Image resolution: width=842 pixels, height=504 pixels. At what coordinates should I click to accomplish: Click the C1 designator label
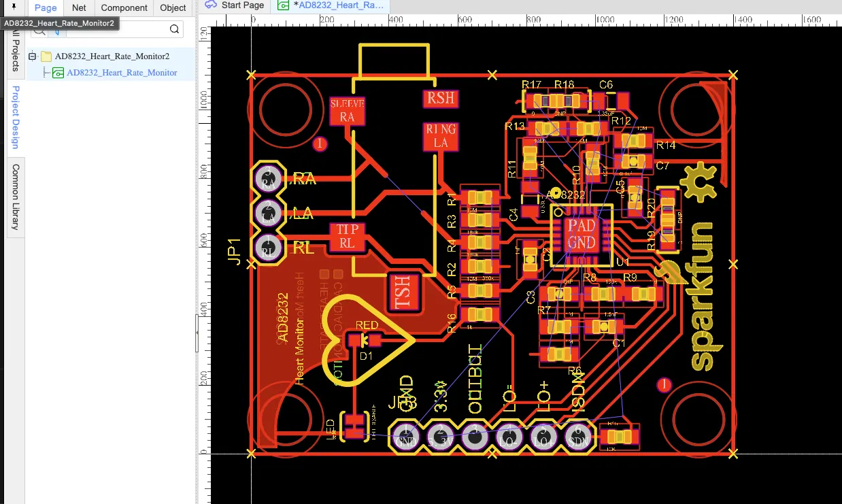pos(619,343)
